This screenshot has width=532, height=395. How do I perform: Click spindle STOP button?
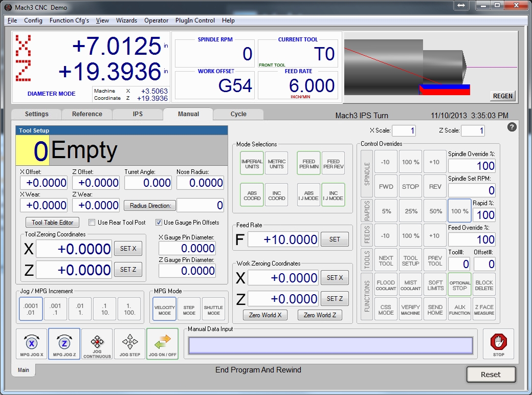coord(411,186)
